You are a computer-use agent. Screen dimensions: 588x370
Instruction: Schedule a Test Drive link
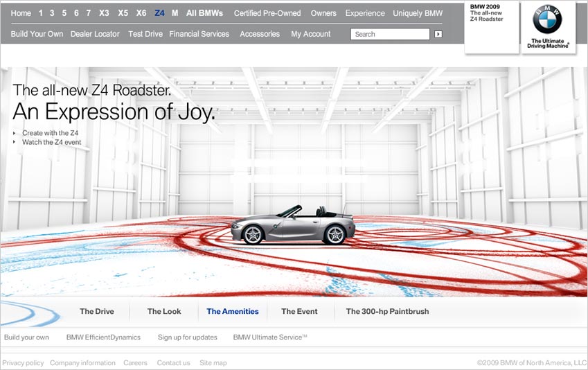tap(145, 34)
